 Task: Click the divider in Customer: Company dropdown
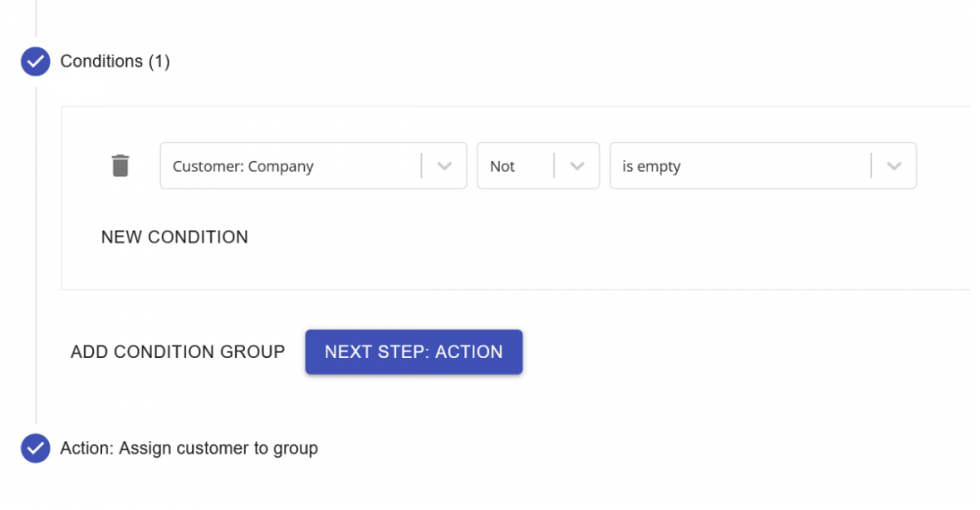(421, 166)
